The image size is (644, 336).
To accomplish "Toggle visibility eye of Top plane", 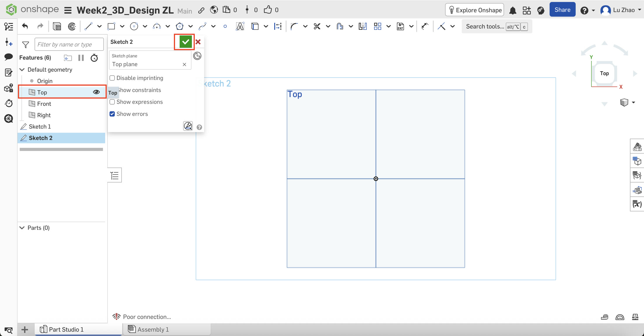I will (96, 92).
